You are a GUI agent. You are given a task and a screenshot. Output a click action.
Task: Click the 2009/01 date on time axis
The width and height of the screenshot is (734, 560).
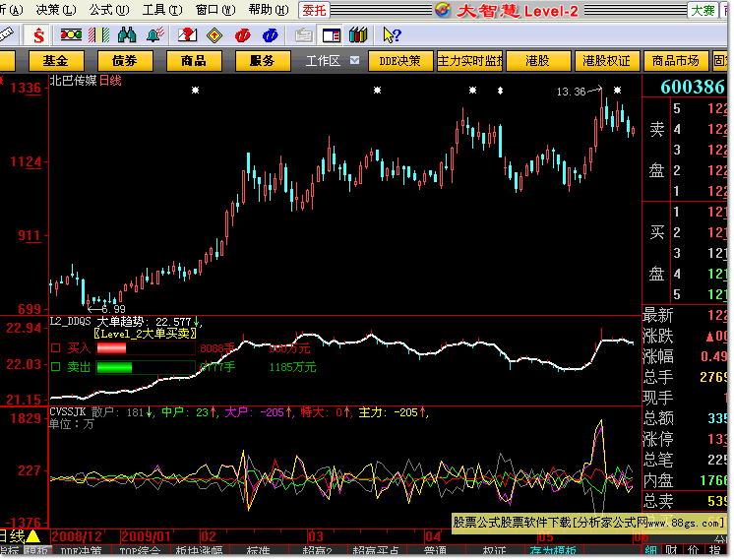[x=146, y=536]
